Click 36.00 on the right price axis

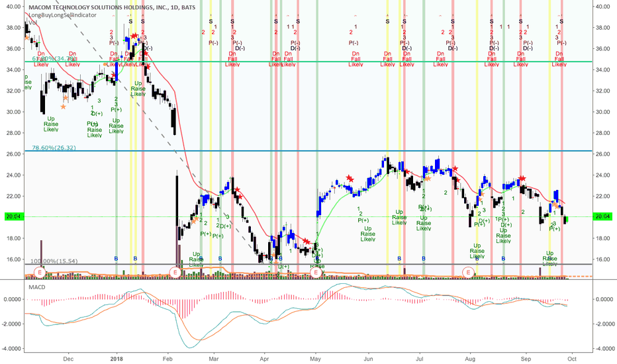603,48
